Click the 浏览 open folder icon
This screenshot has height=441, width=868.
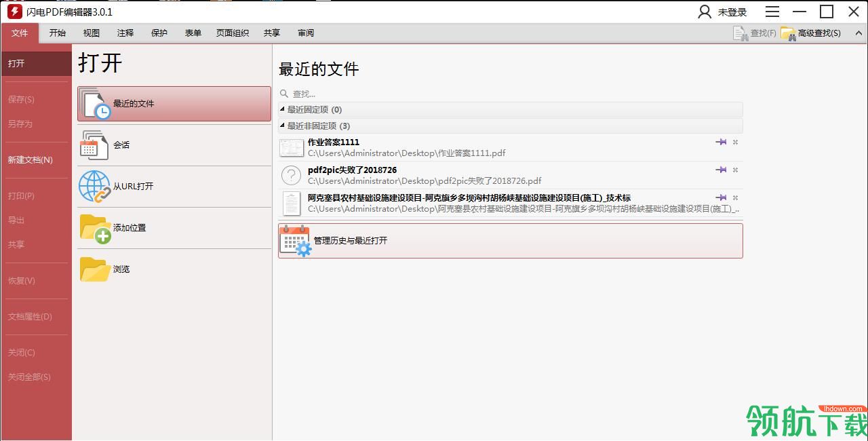pyautogui.click(x=96, y=269)
